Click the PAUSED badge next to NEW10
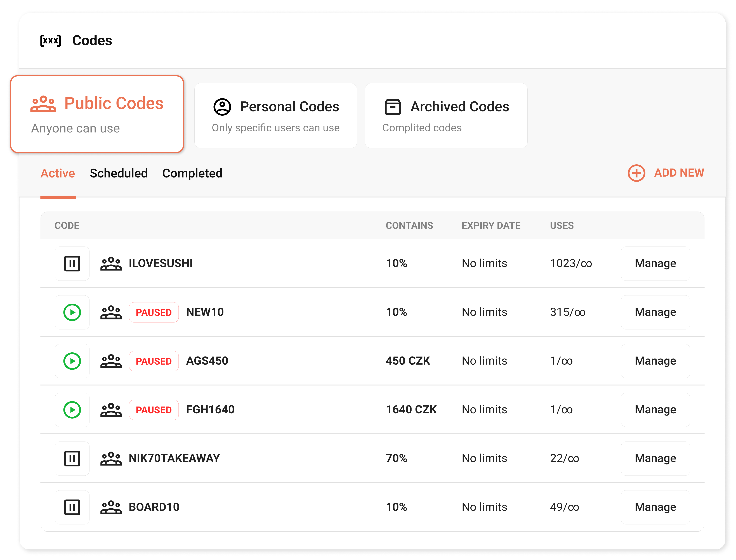The image size is (736, 560). coord(154,312)
